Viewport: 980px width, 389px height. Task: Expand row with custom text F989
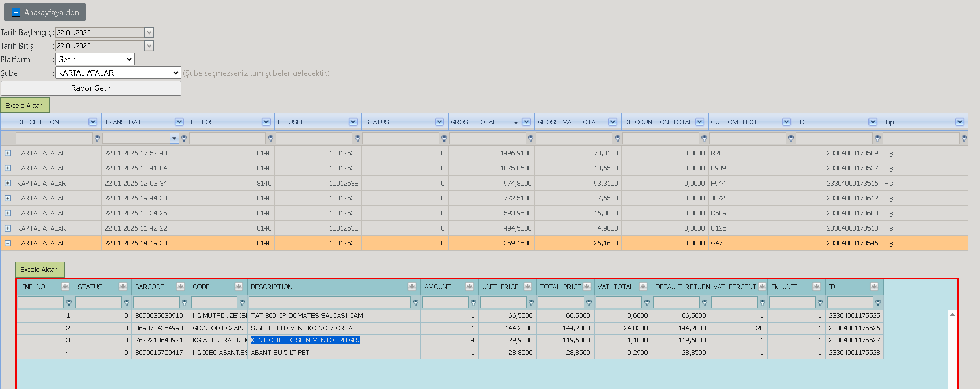coord(8,168)
